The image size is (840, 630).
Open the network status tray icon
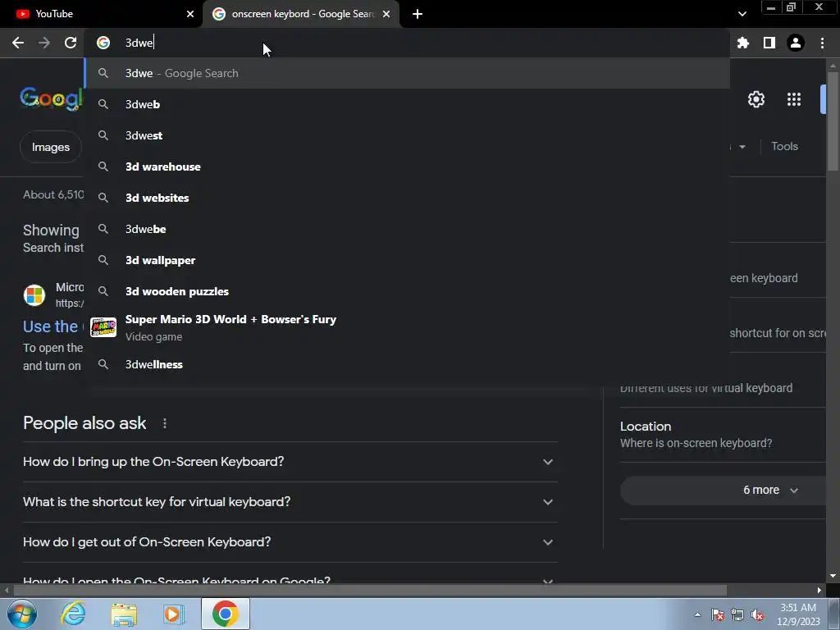point(737,615)
